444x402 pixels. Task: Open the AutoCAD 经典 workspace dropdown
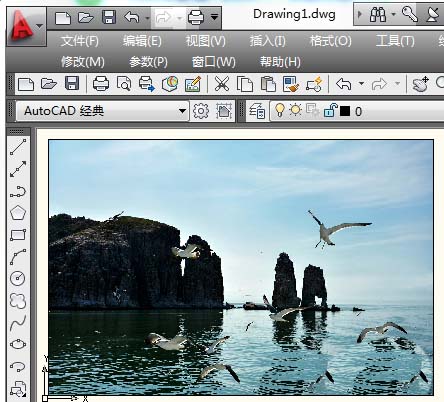pos(102,111)
